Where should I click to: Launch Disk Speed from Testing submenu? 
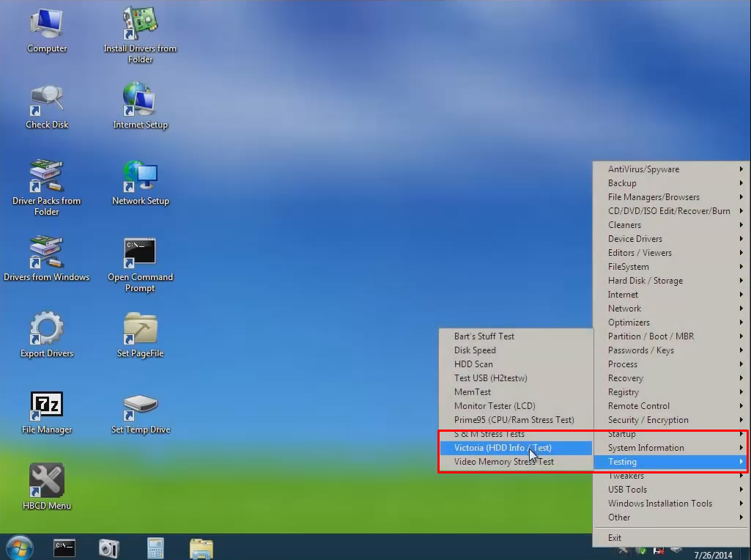(x=516, y=350)
